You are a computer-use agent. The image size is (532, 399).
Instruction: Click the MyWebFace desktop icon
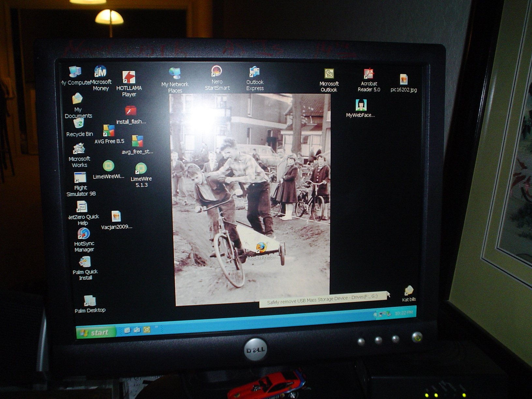[x=361, y=108]
